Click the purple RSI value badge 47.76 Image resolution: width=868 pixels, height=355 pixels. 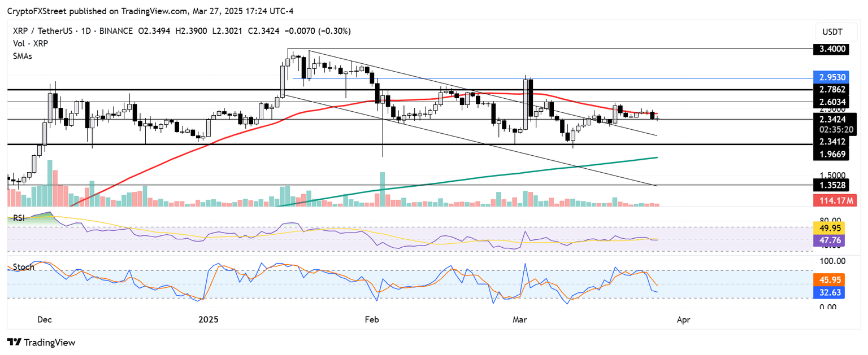coord(831,240)
